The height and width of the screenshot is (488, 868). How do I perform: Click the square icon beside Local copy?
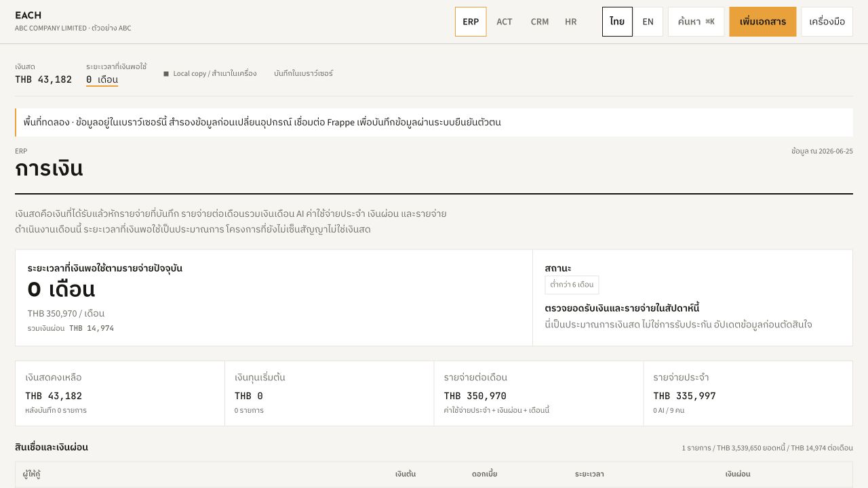coord(166,74)
